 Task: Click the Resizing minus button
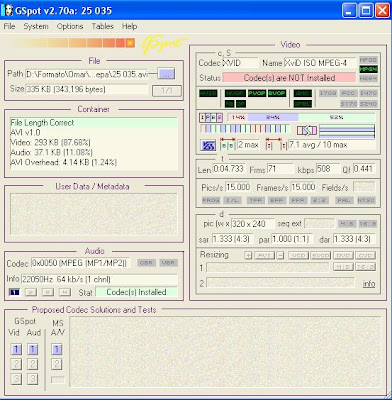tap(281, 256)
